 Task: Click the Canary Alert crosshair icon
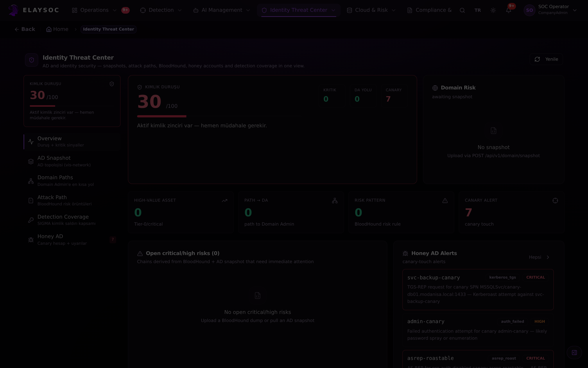tap(555, 201)
